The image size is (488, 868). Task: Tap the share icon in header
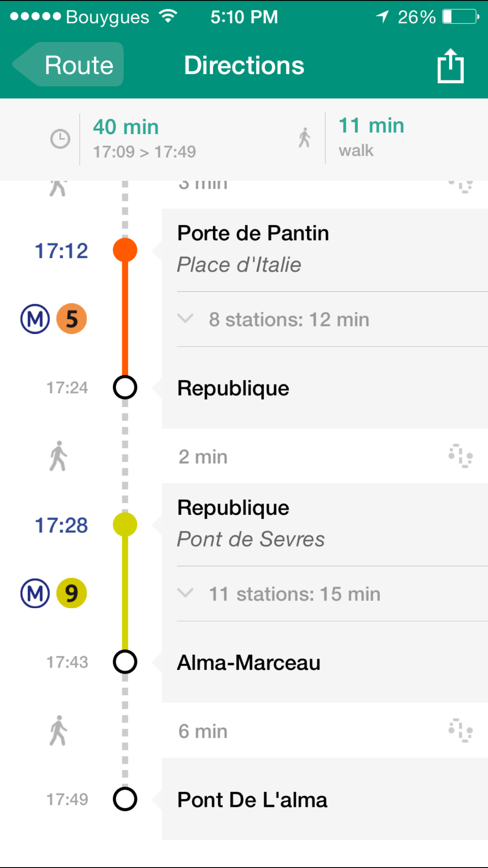coord(450,66)
